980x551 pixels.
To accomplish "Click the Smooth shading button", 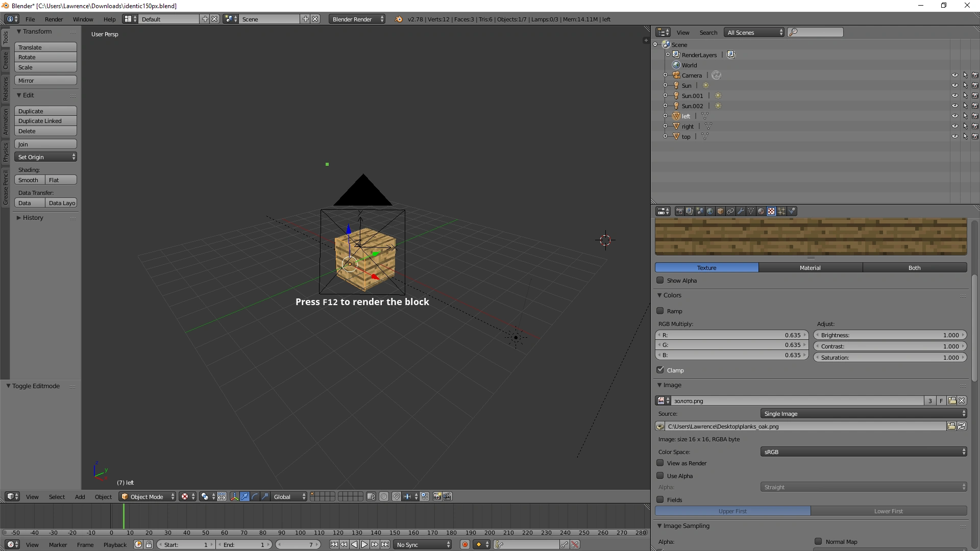I will coord(29,180).
